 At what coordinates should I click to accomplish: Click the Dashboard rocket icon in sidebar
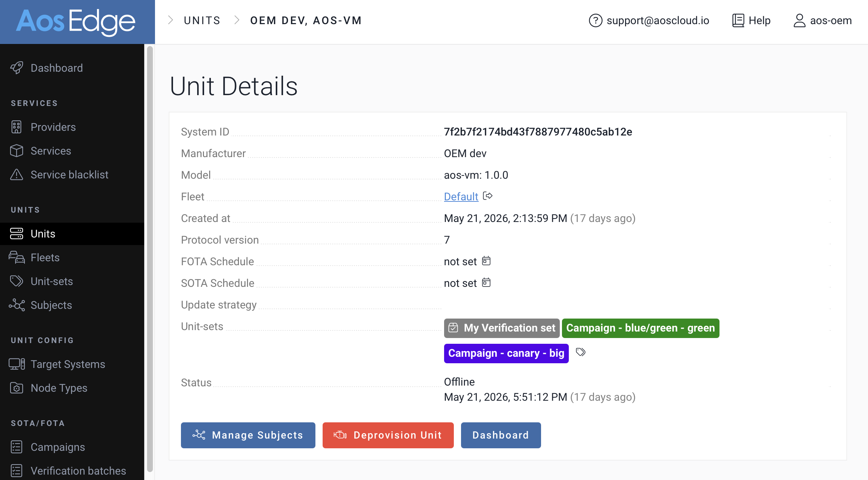tap(17, 68)
